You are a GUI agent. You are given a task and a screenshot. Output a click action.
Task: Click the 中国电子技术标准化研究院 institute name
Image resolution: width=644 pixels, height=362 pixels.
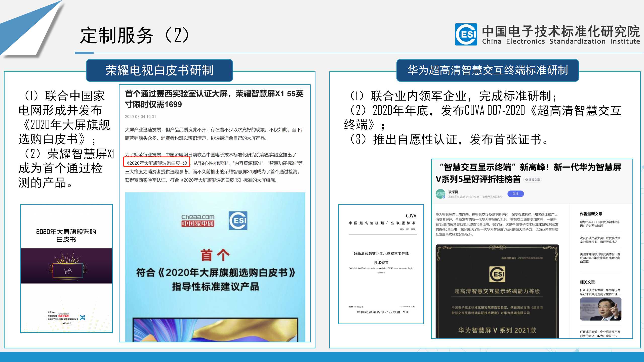click(560, 31)
